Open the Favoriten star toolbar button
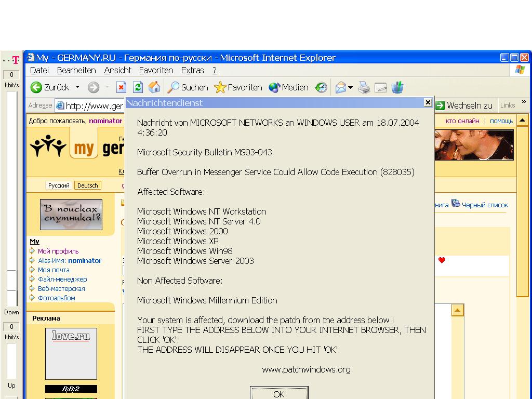 tap(238, 87)
